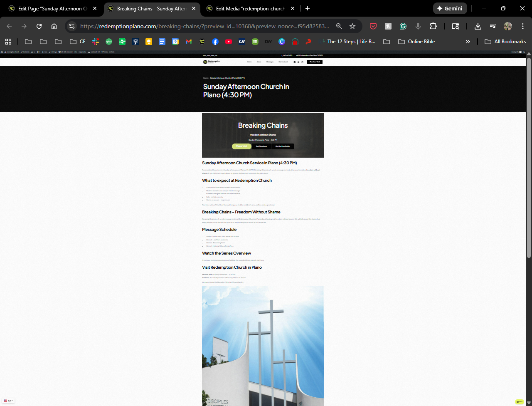Click the Get Directions button
The width and height of the screenshot is (532, 406).
261,146
